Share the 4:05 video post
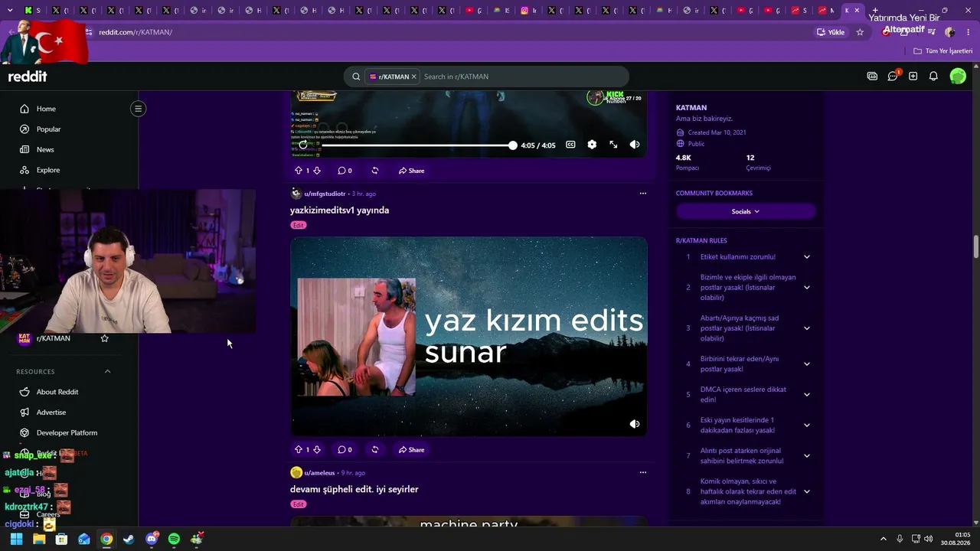The width and height of the screenshot is (980, 551). [411, 171]
